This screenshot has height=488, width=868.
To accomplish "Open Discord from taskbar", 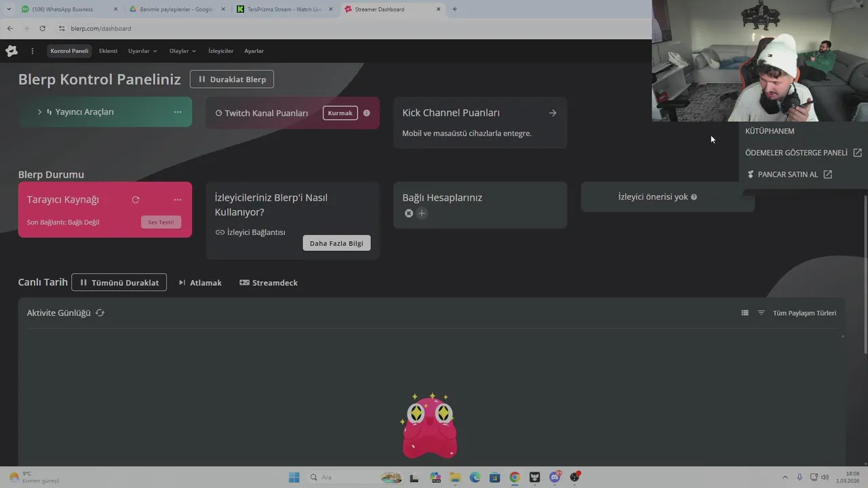I will 555,477.
